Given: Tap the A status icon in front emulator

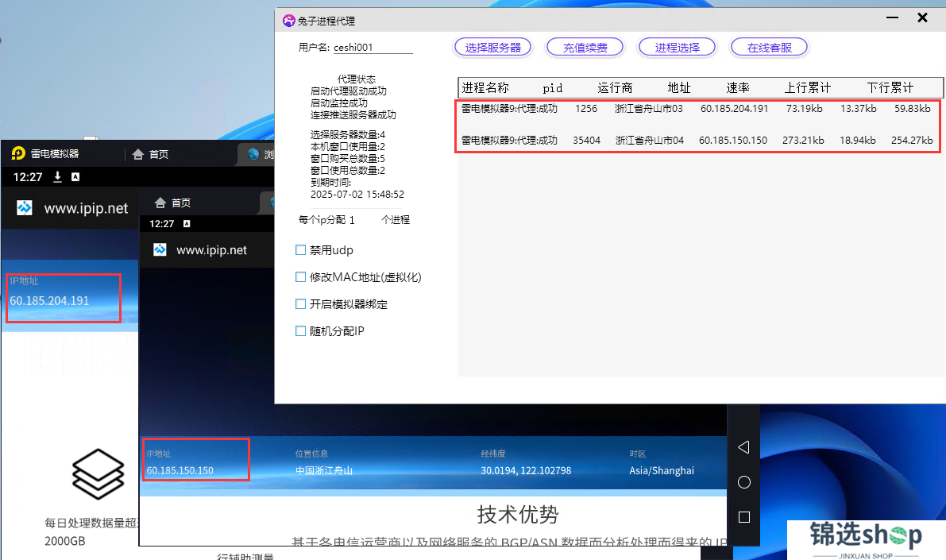Looking at the screenshot, I should point(187,224).
